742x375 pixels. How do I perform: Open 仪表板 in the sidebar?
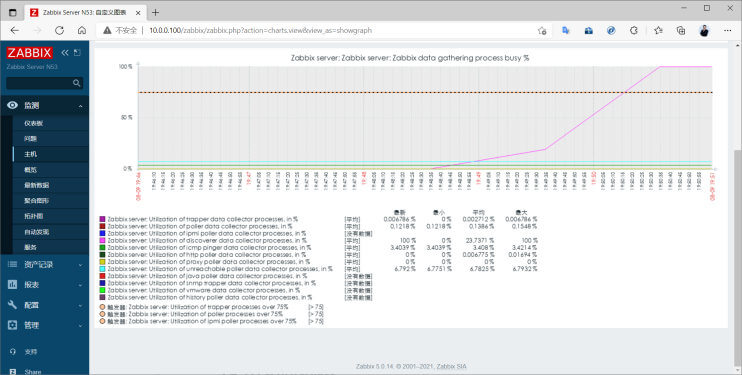coord(34,123)
